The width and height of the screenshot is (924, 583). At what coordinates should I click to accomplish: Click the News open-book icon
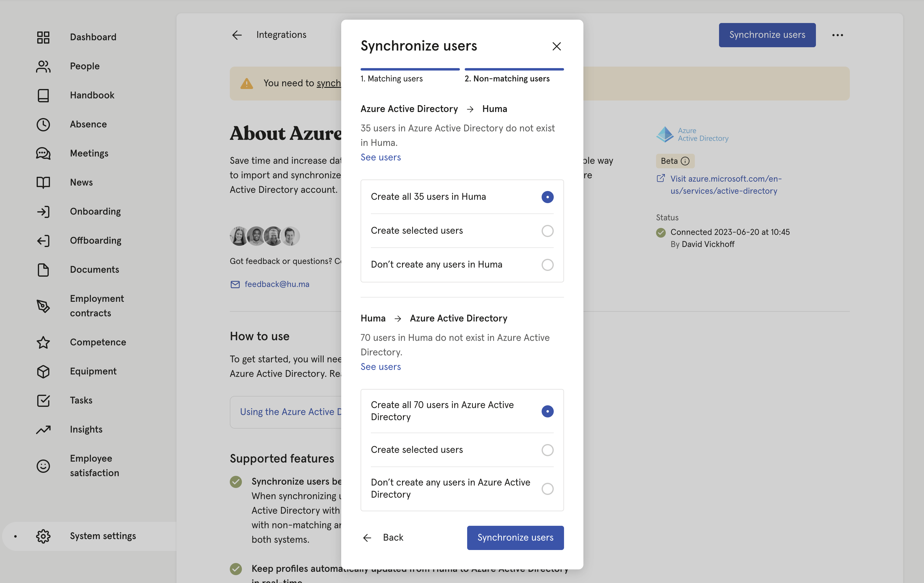43,183
